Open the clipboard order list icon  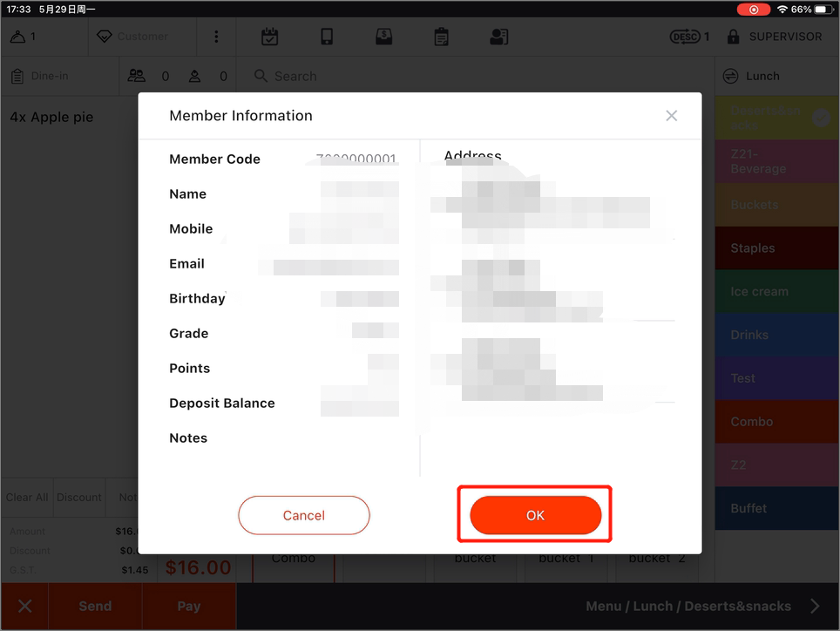click(x=441, y=37)
